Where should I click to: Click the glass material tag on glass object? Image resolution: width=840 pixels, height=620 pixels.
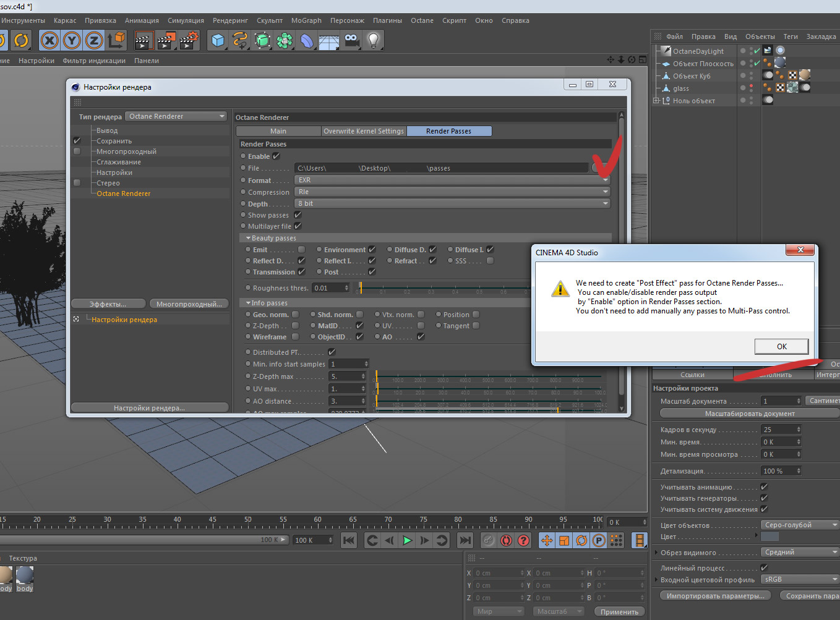pos(792,88)
